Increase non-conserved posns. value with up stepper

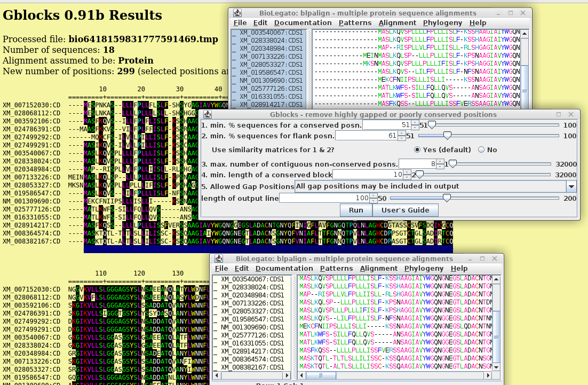coord(441,162)
